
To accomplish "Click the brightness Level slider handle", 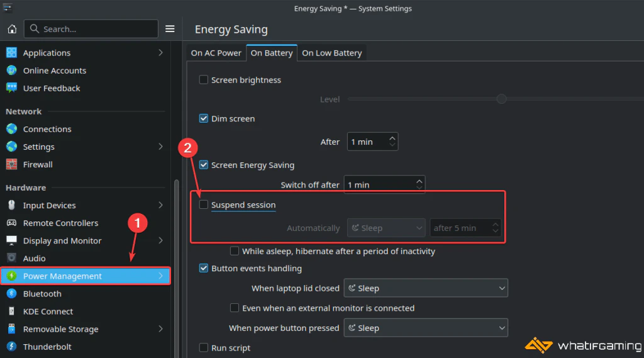I will (x=501, y=99).
